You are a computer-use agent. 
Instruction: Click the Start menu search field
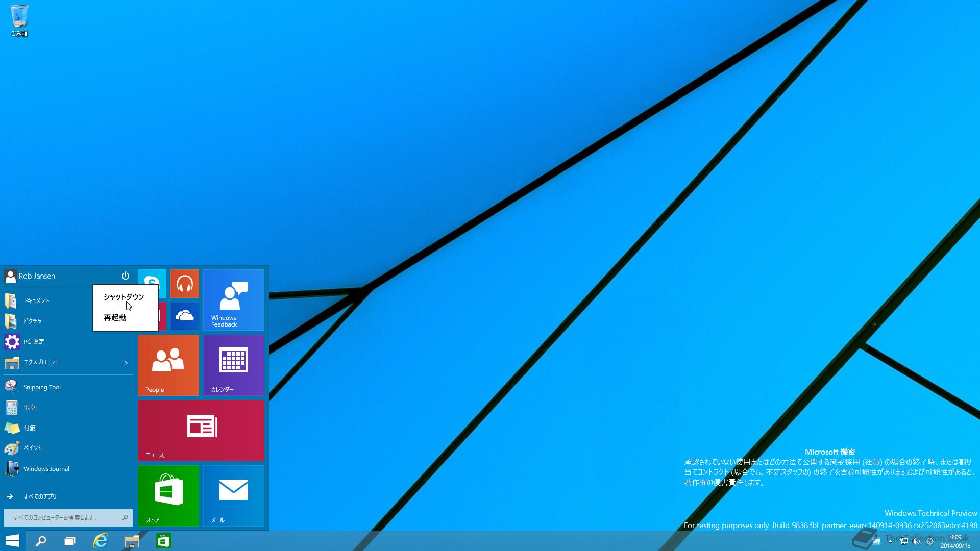[x=68, y=517]
